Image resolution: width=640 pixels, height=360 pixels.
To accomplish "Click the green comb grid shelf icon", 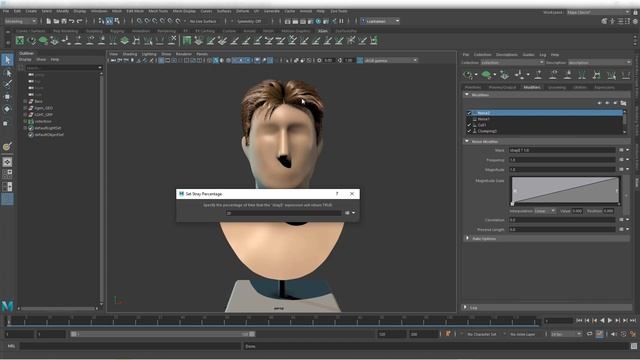I will pyautogui.click(x=187, y=40).
